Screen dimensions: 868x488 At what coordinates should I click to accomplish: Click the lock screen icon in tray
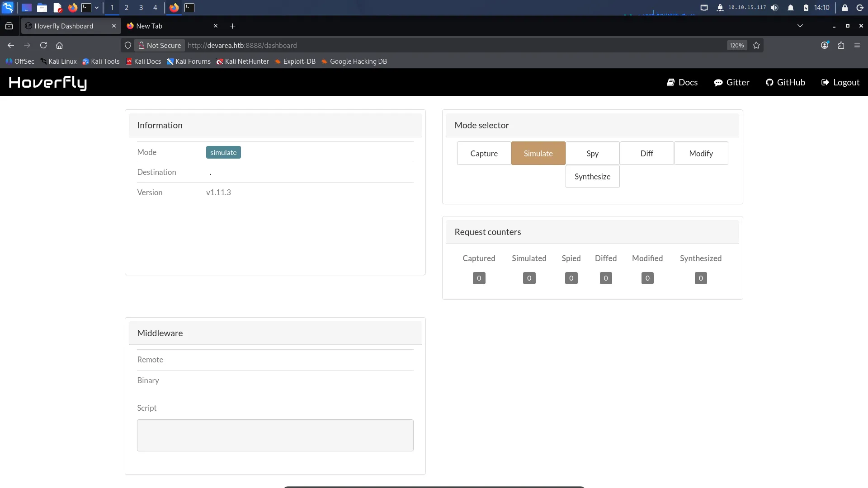click(844, 8)
